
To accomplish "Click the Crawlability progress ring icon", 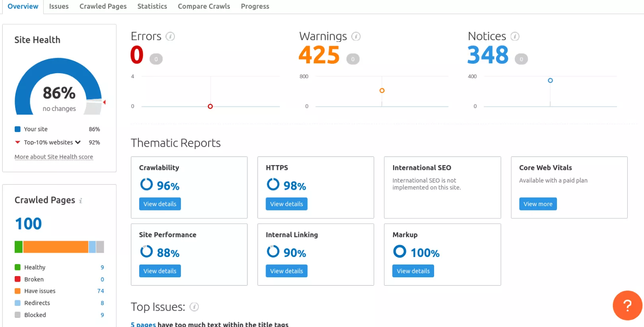I will (146, 184).
